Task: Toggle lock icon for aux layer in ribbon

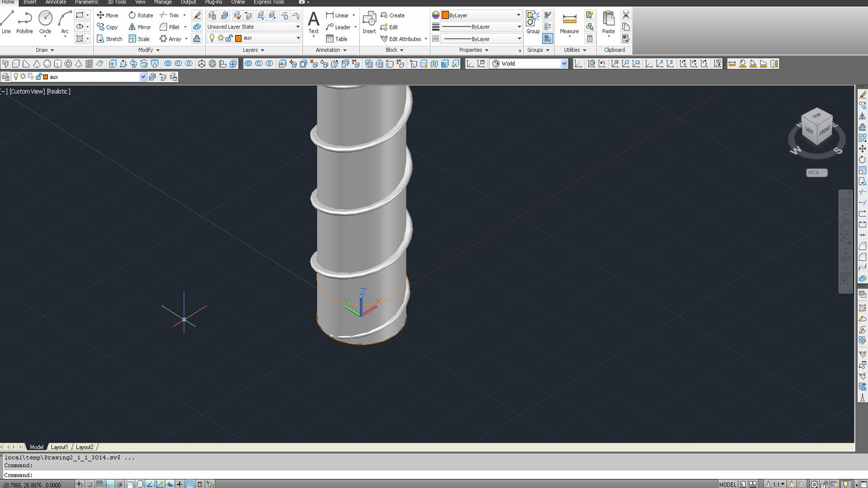Action: coord(229,38)
